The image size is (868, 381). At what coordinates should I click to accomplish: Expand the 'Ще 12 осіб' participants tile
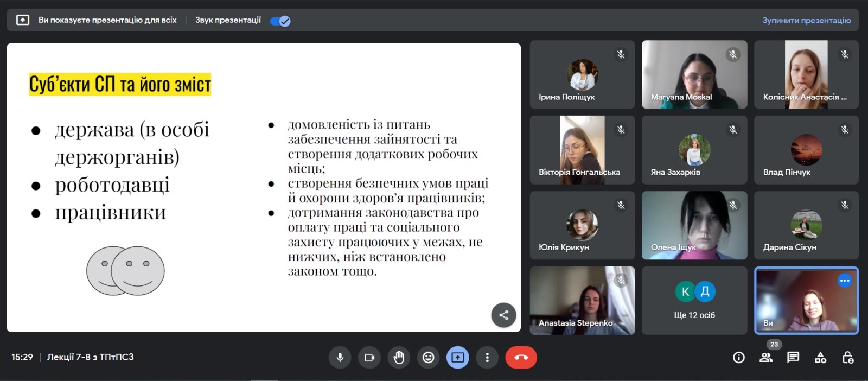tap(694, 301)
